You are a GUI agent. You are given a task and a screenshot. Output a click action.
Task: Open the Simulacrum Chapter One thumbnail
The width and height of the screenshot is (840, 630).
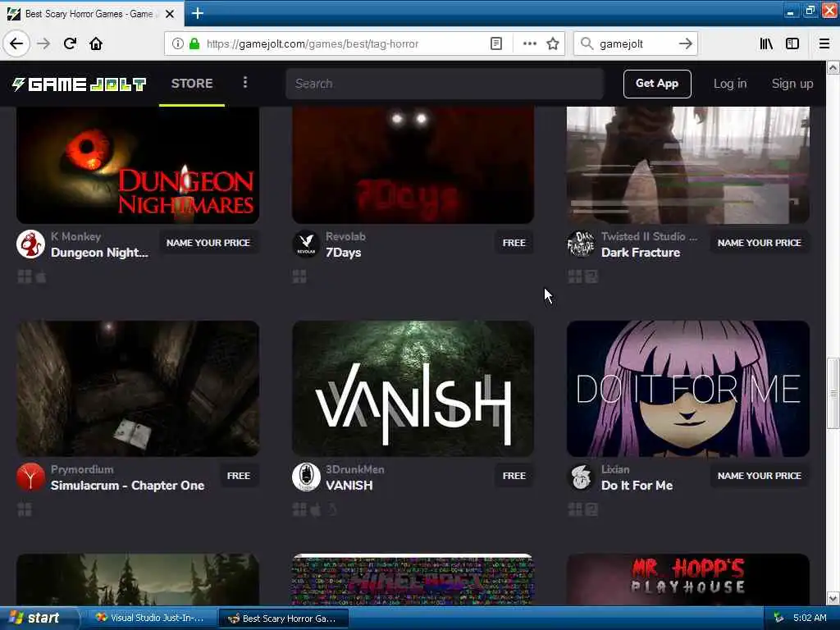click(138, 388)
